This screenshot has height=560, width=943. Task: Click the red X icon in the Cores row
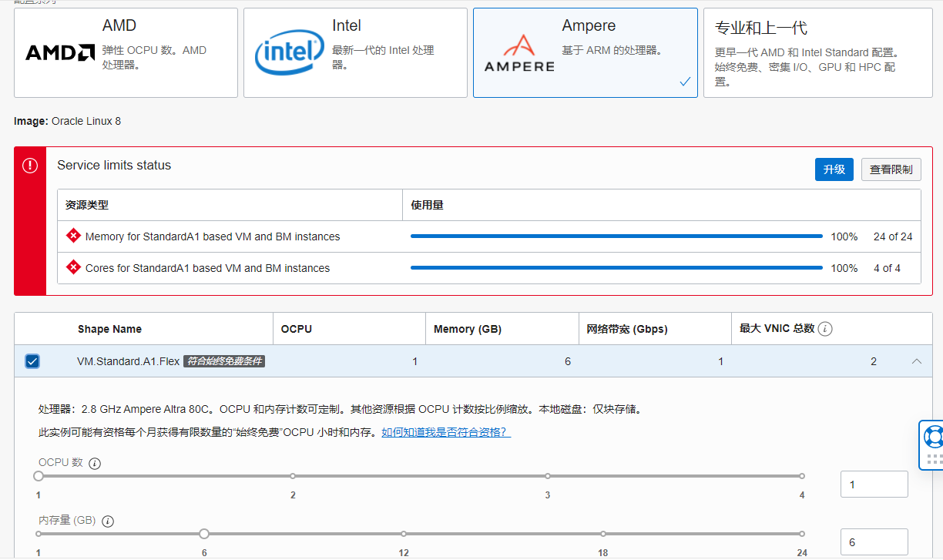73,267
